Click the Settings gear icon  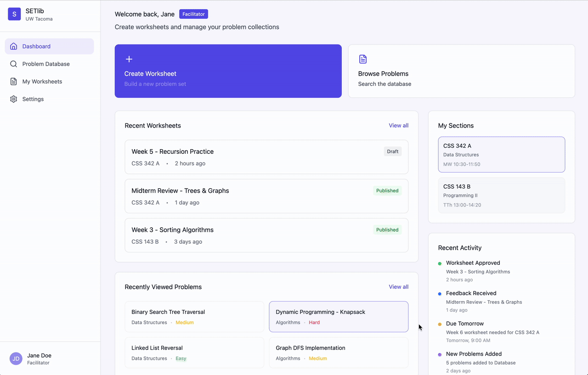tap(14, 99)
